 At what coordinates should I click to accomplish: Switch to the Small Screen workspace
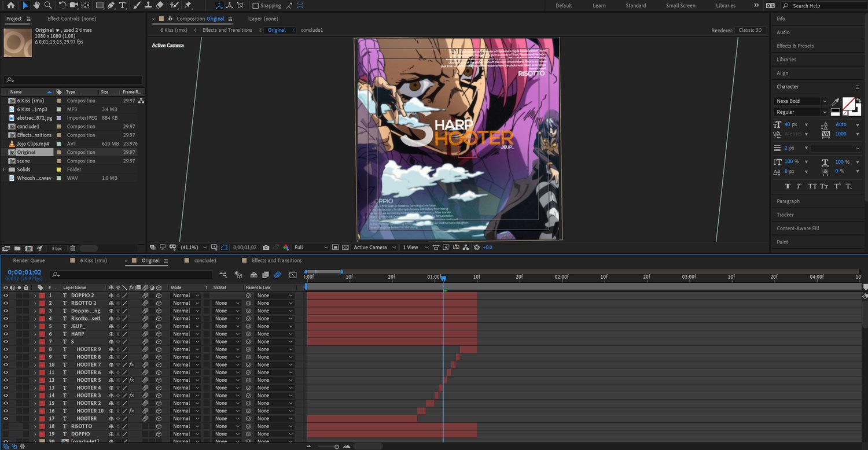pos(681,6)
